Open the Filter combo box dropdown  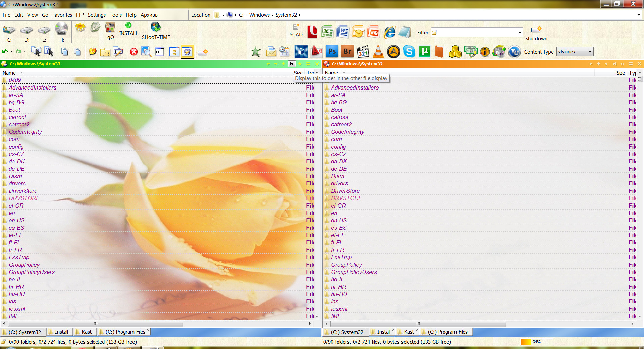[x=520, y=33]
